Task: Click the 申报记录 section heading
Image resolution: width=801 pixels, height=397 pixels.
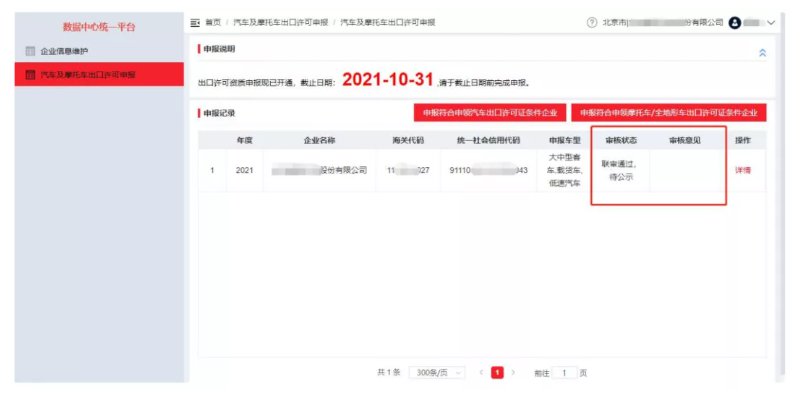Action: click(219, 113)
